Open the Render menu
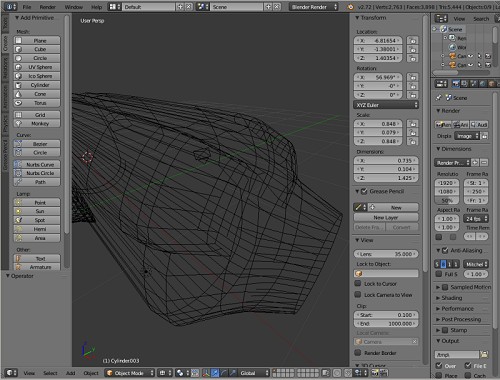Image resolution: width=500 pixels, height=380 pixels. [x=47, y=7]
